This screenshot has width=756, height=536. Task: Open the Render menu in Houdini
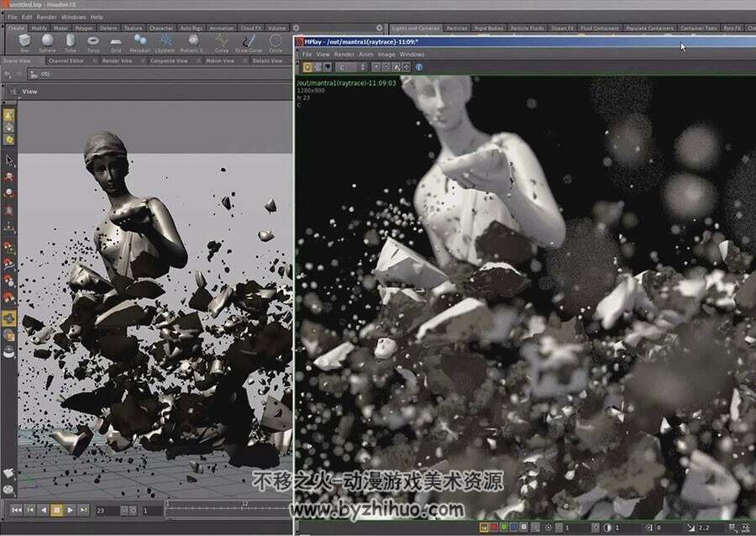(47, 17)
